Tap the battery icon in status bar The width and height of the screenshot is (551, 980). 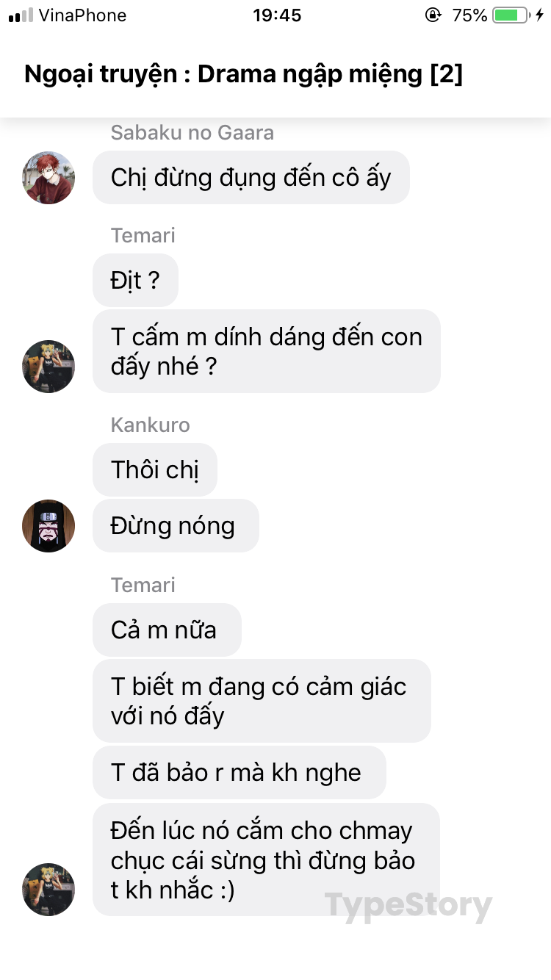[x=511, y=15]
